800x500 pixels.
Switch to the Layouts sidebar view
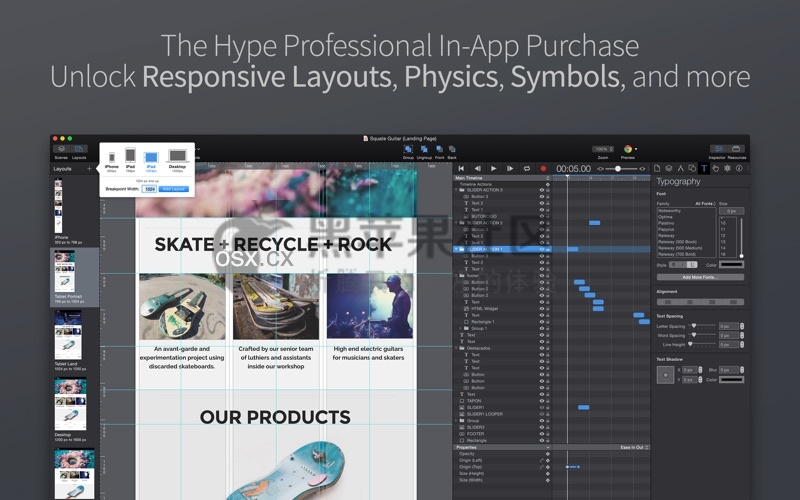click(x=79, y=149)
